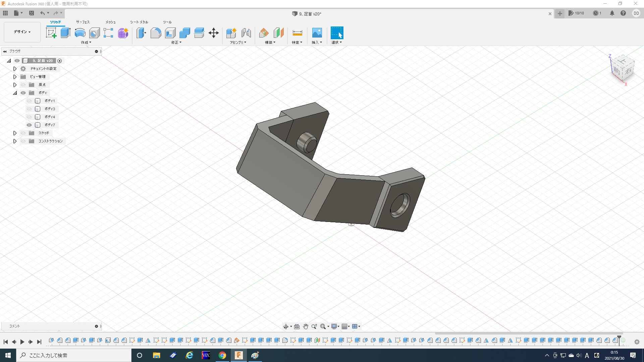This screenshot has height=362, width=644.
Task: Show ボディ1 using its eye icon
Action: [29, 101]
